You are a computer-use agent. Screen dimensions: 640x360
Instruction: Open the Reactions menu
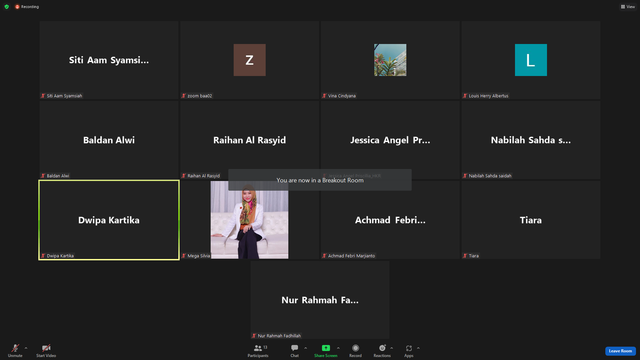[382, 350]
